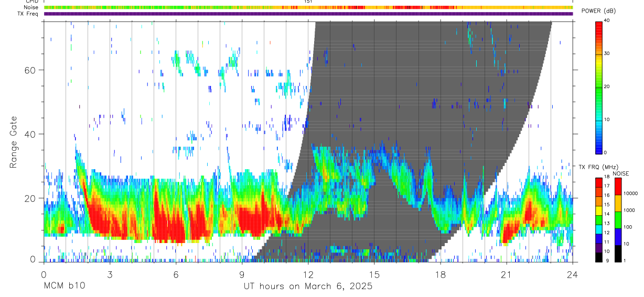Select the 14 label on TX FRQ legend
Image resolution: width=644 pixels, height=297 pixels.
[607, 214]
